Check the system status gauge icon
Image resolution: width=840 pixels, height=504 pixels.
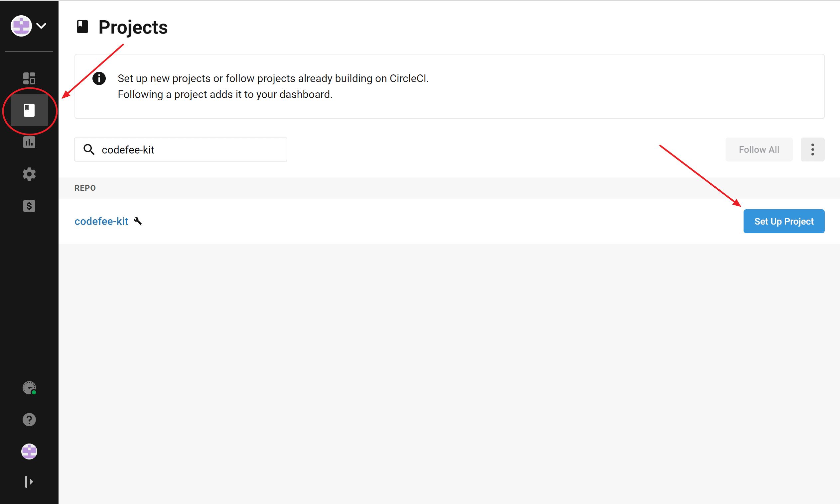(29, 388)
